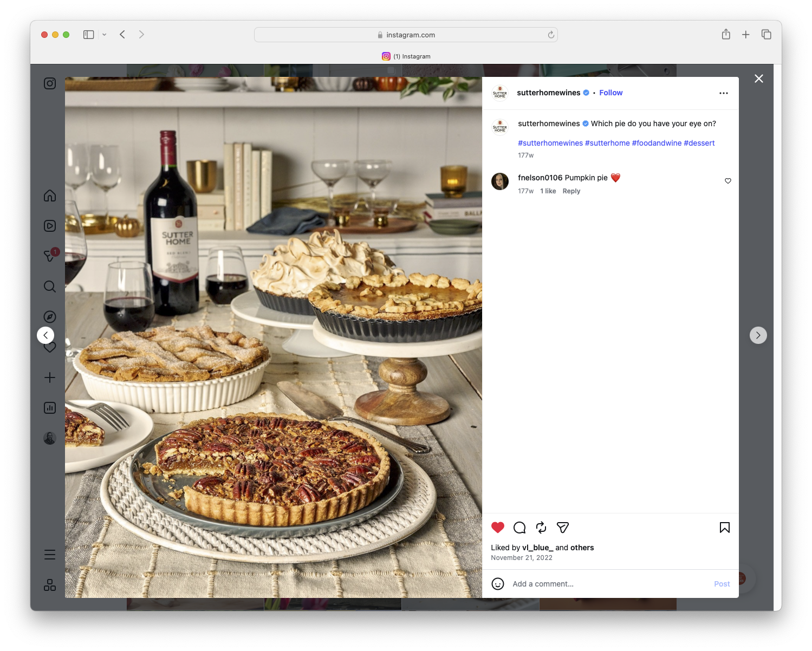Open Instagram Search
The width and height of the screenshot is (812, 651).
point(49,287)
